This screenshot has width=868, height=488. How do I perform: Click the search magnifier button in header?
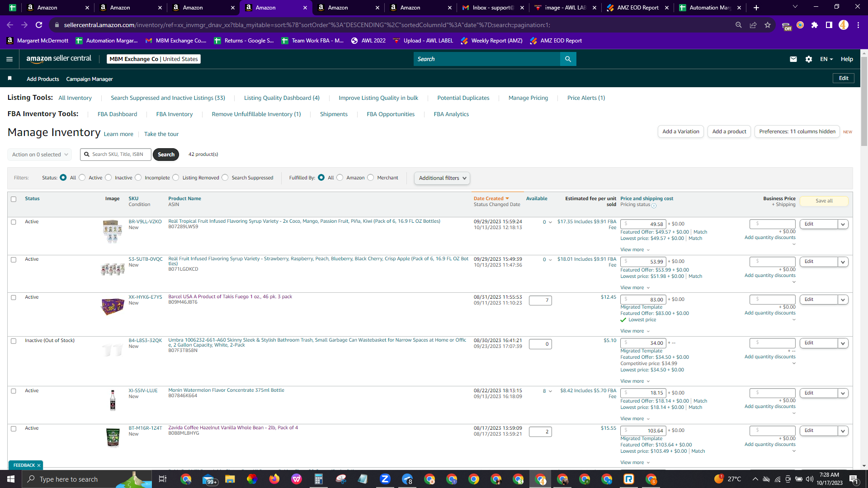point(568,59)
